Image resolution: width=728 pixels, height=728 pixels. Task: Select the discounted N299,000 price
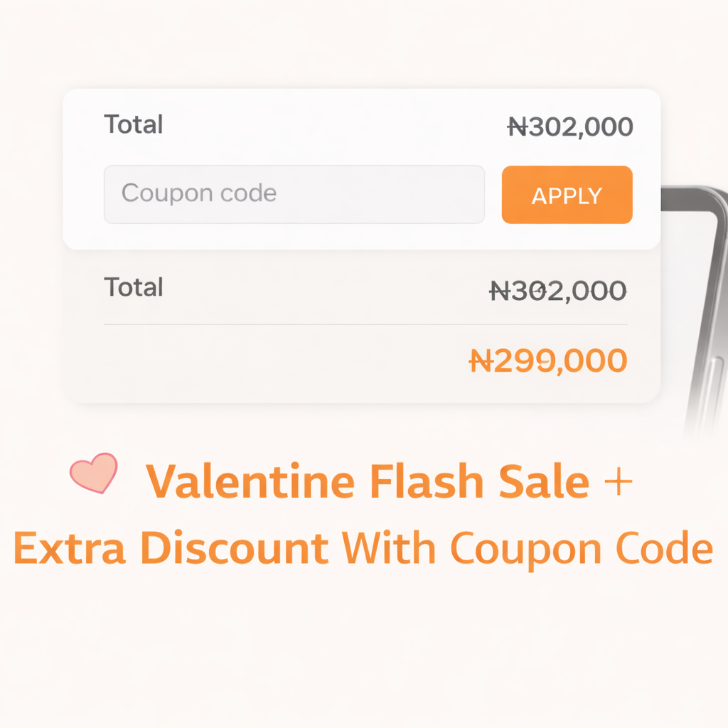click(549, 360)
